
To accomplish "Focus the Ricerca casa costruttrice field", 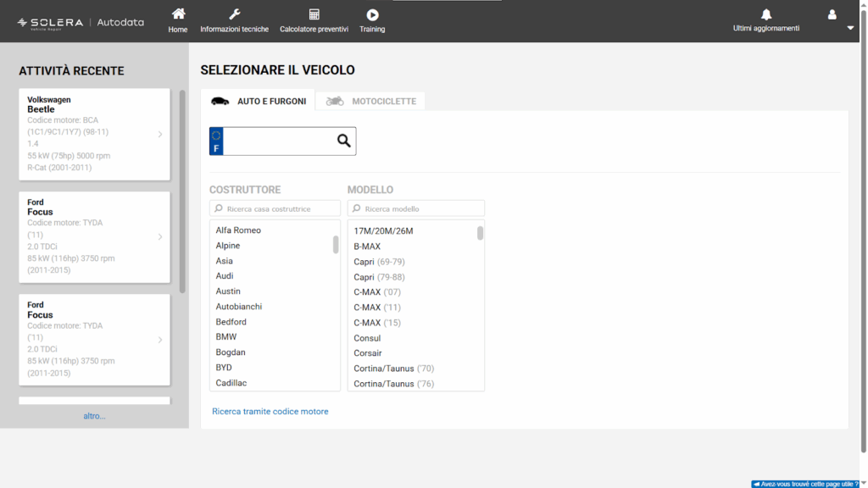I will [275, 208].
